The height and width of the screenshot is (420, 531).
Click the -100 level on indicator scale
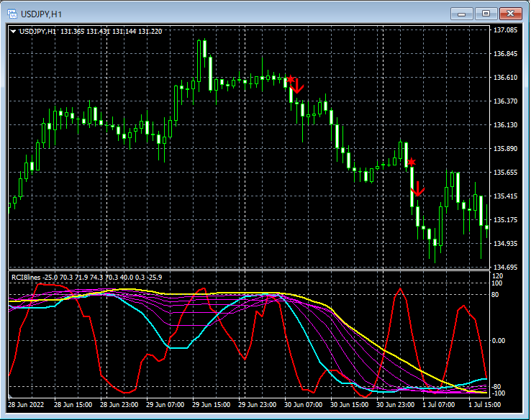coord(498,393)
